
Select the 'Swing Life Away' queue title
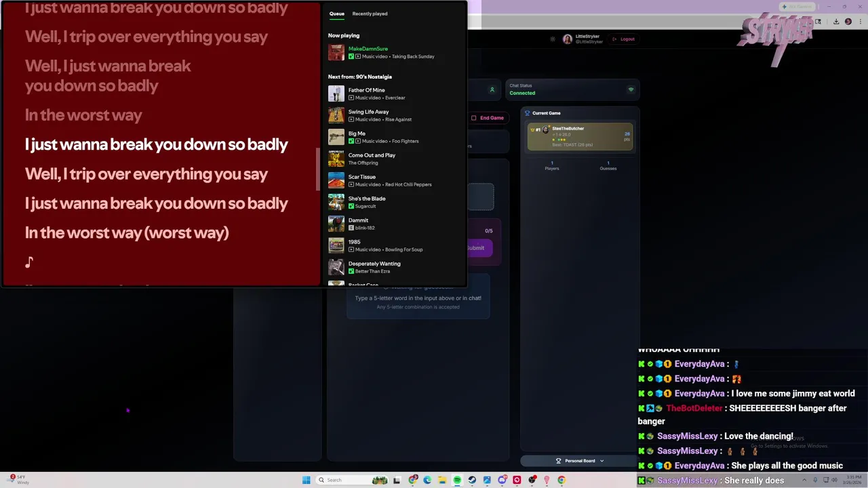pos(368,112)
